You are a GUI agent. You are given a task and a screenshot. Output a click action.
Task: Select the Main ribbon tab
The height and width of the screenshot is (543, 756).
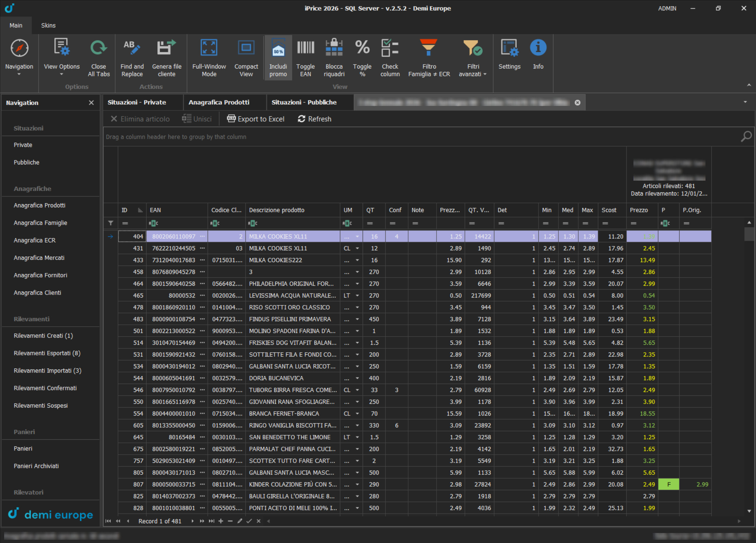pos(16,25)
